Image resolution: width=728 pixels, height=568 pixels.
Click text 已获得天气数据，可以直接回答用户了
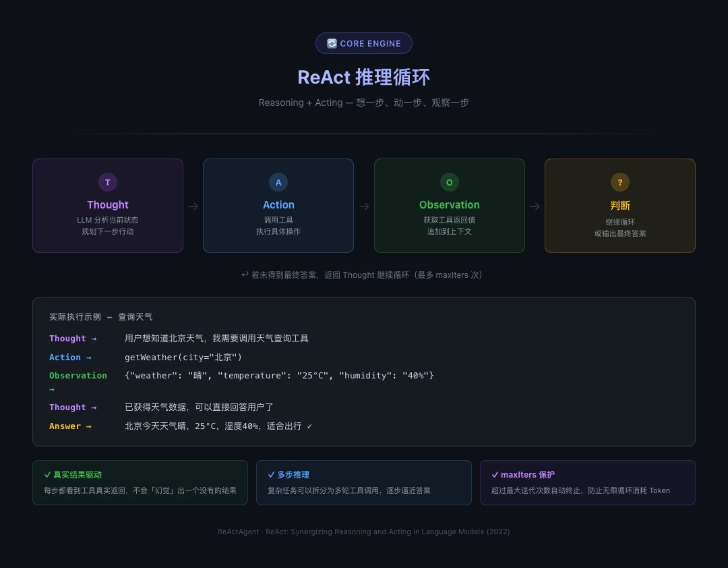199,407
